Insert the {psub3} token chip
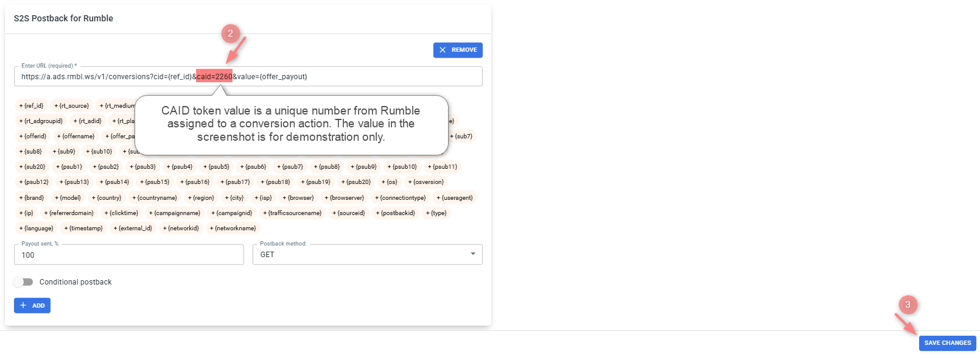 tap(143, 167)
